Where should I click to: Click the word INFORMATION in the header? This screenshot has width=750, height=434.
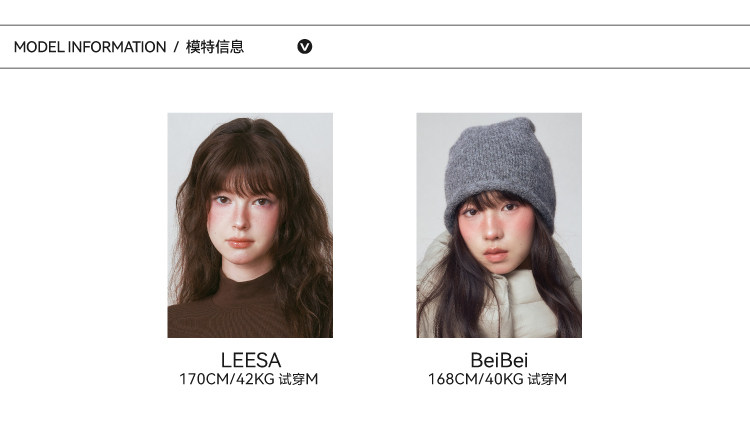tap(117, 47)
